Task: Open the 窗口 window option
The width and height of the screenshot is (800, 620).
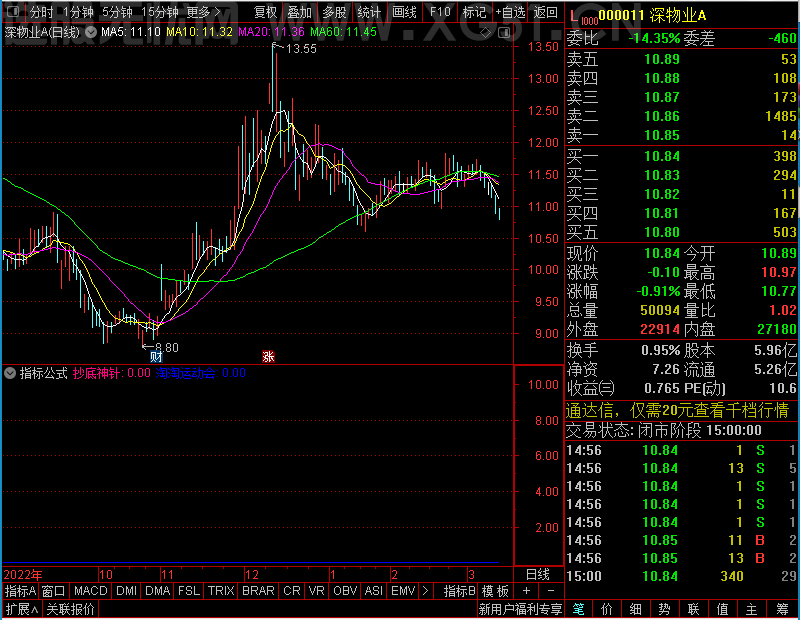Action: (54, 591)
